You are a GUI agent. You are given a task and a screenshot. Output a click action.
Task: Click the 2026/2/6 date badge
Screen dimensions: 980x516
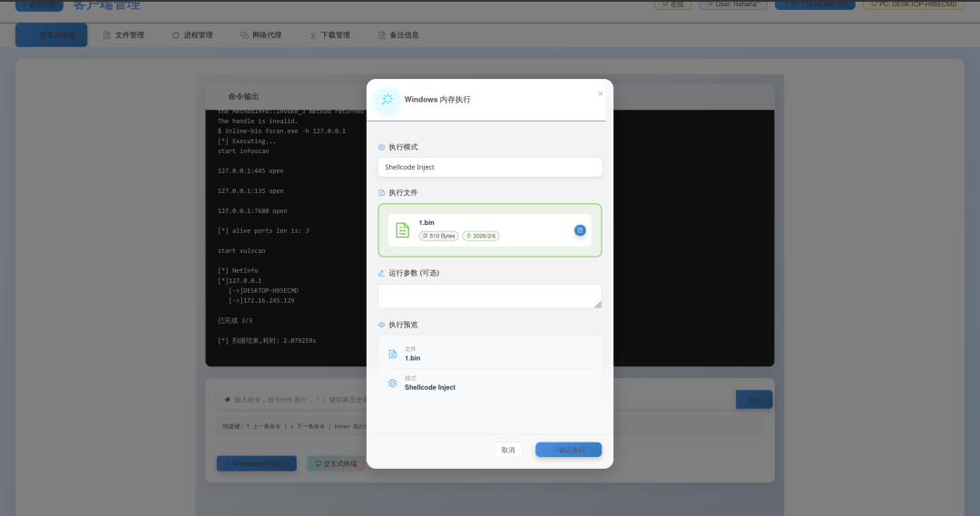click(481, 236)
